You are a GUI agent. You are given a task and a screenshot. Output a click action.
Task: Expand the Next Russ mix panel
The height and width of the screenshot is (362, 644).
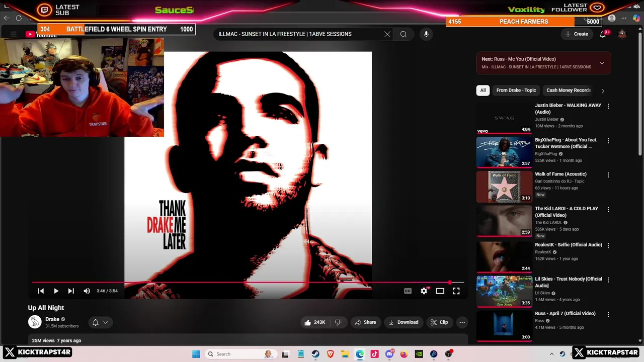pos(602,63)
